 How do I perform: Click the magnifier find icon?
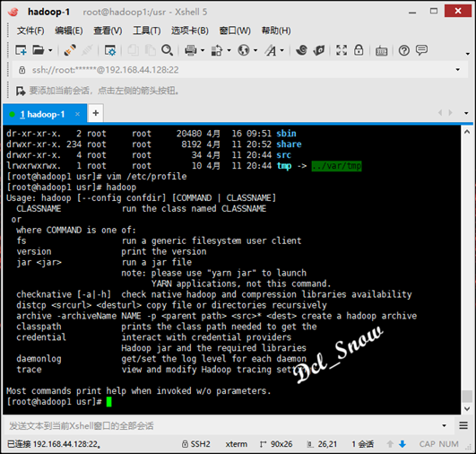(167, 50)
